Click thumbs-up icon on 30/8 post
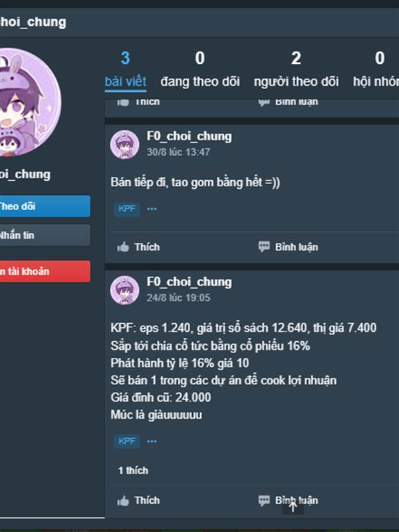Screen dimensions: 399x532 point(123,247)
